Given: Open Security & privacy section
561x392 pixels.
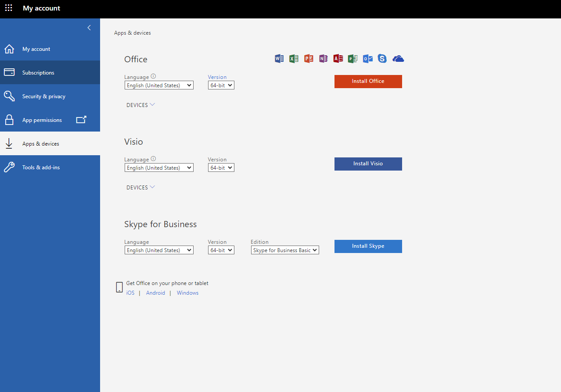Looking at the screenshot, I should [50, 96].
